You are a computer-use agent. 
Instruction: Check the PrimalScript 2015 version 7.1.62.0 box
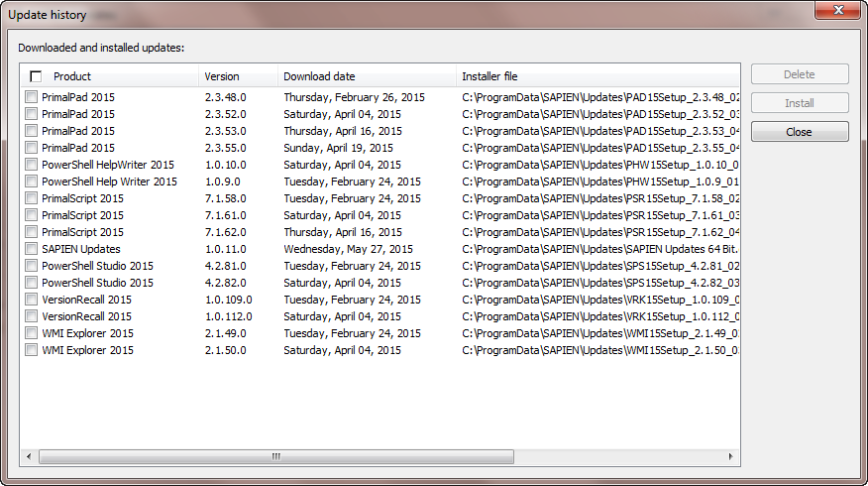pos(31,232)
